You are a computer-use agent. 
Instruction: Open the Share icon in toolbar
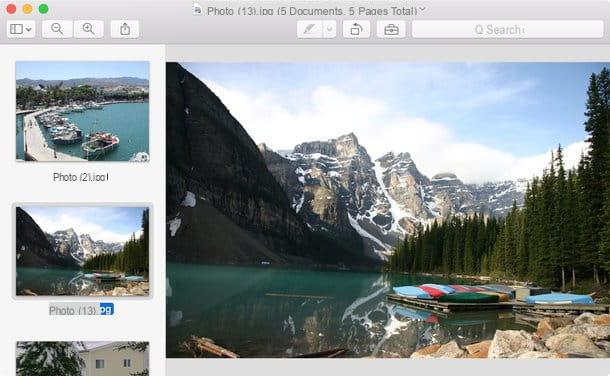[125, 29]
